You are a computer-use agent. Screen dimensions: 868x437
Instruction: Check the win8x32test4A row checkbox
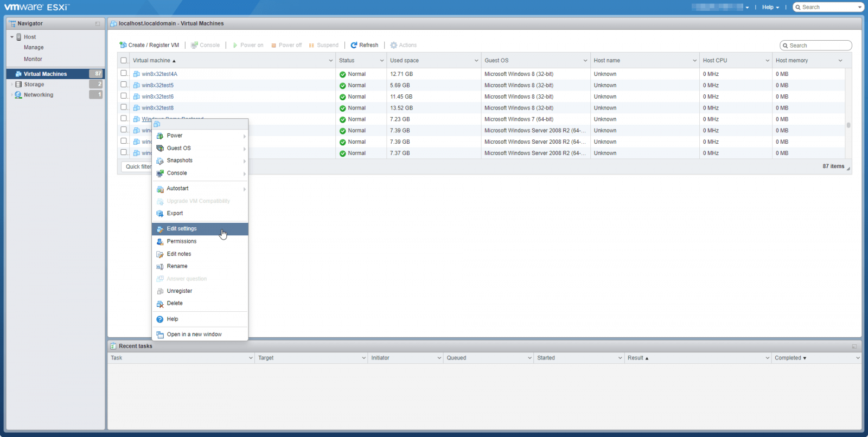(124, 73)
